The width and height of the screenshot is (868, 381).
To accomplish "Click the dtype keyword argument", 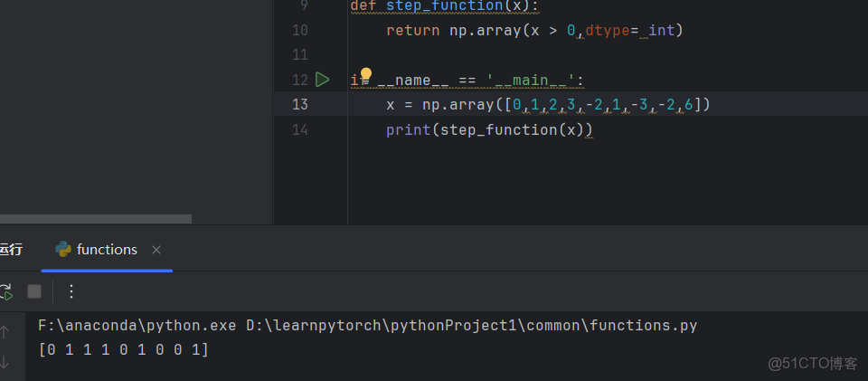I will pos(608,30).
